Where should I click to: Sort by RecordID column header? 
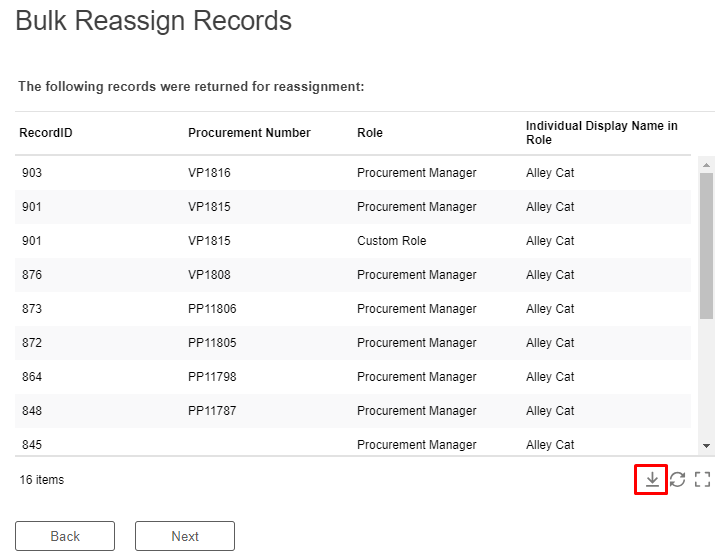(46, 133)
